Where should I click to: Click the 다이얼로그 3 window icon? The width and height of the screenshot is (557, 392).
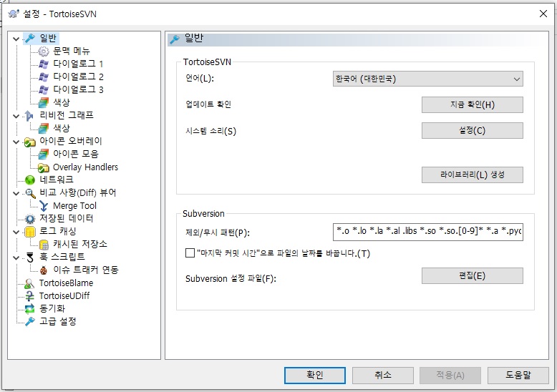tap(44, 89)
